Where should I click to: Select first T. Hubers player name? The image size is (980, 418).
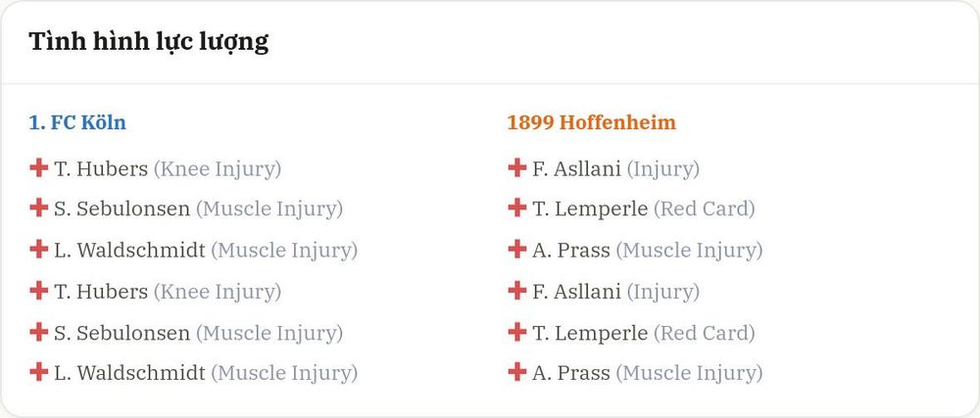click(101, 169)
